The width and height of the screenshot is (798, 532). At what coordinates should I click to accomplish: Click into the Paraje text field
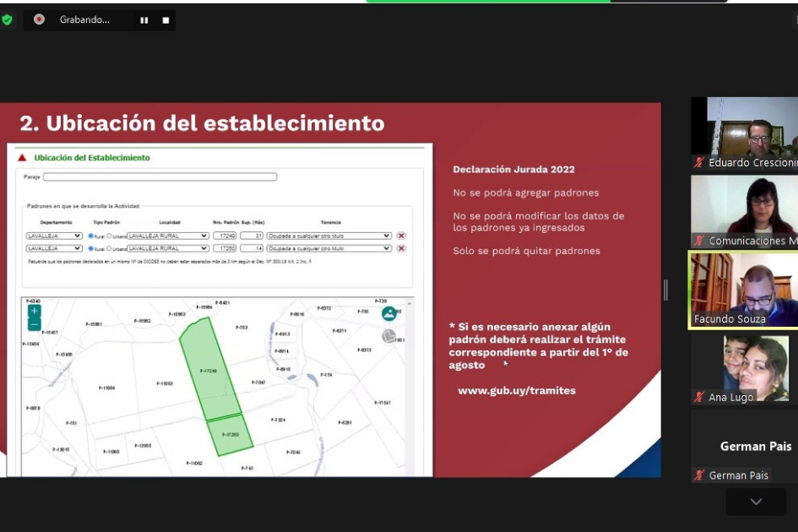pyautogui.click(x=160, y=176)
